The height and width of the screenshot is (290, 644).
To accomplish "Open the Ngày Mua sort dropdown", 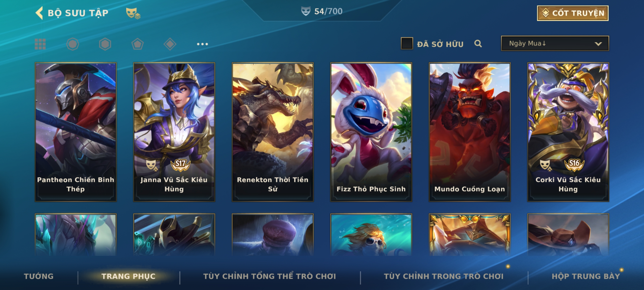I will coord(555,43).
